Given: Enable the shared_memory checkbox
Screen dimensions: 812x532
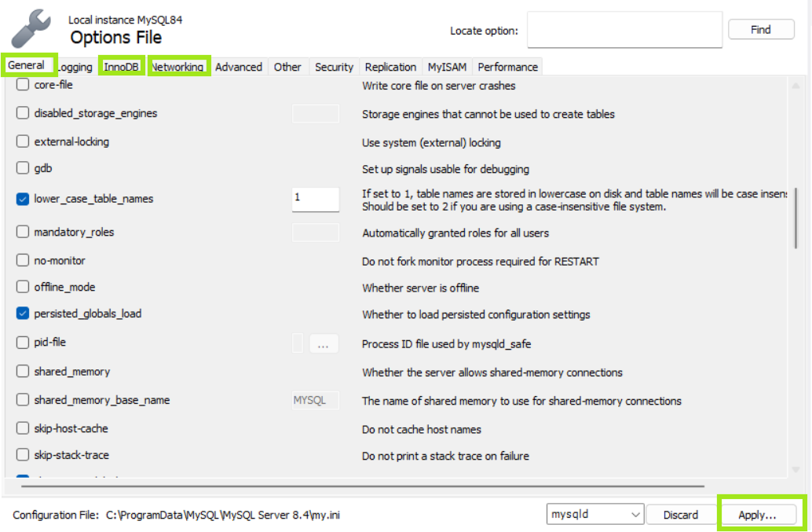Looking at the screenshot, I should click(x=23, y=372).
